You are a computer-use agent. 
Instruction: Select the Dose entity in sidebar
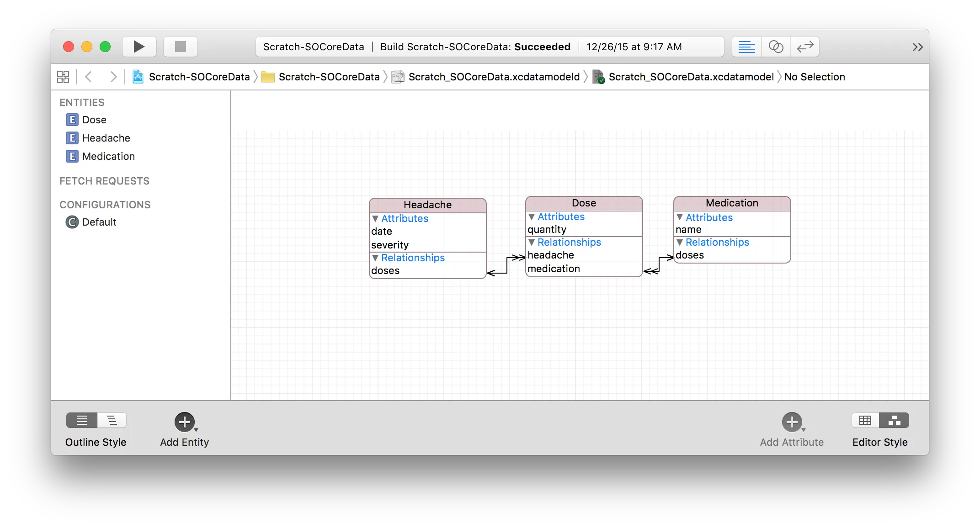(x=94, y=120)
